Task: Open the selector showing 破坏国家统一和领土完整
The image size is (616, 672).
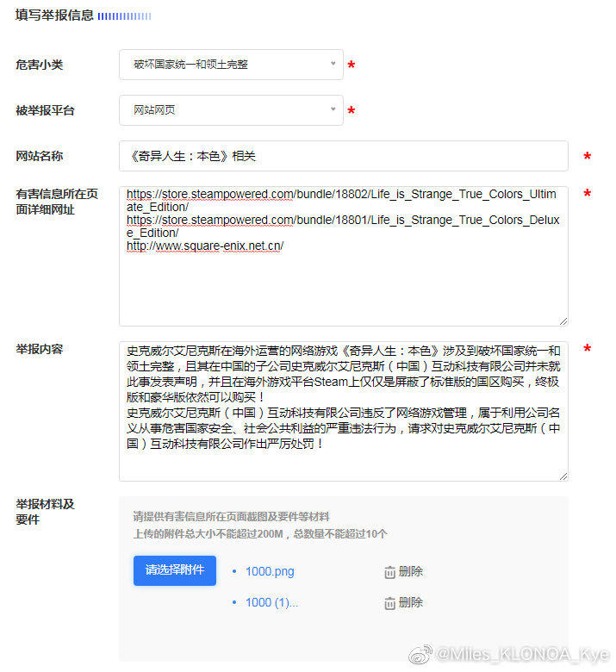Action: [224, 65]
